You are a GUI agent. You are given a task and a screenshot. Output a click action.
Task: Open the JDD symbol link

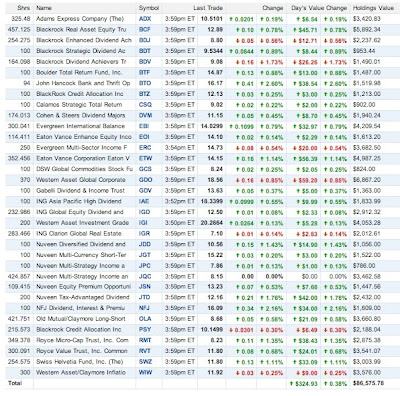pos(145,244)
